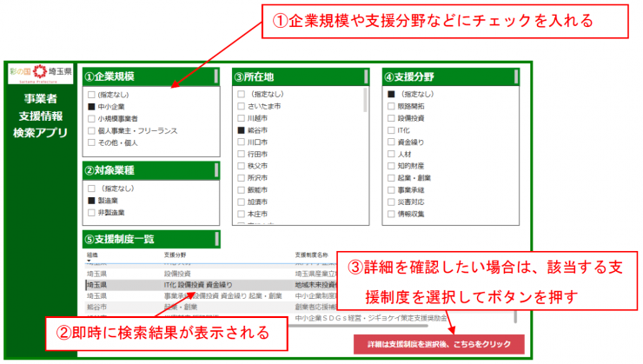Tick the 秩父市 checkbox
Viewport: 643px width, 364px height.
click(242, 166)
